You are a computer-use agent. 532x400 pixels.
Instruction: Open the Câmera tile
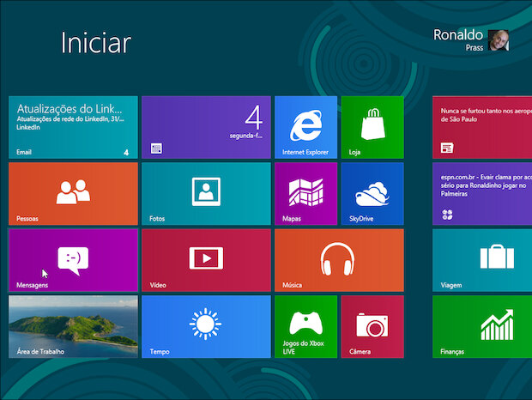372,327
